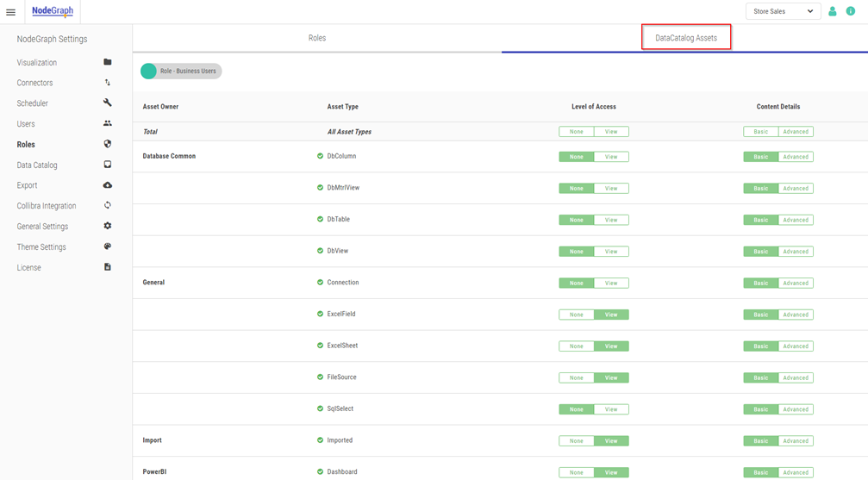Click the License document icon
This screenshot has width=868, height=480.
coord(108,267)
